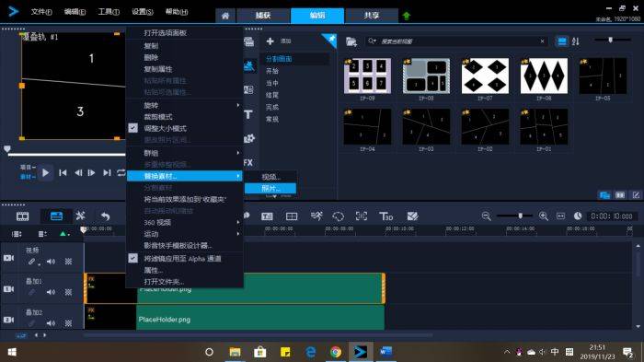Screen dimensions: 644x362
Task: Open the 3D title editor icon
Action: (x=386, y=216)
